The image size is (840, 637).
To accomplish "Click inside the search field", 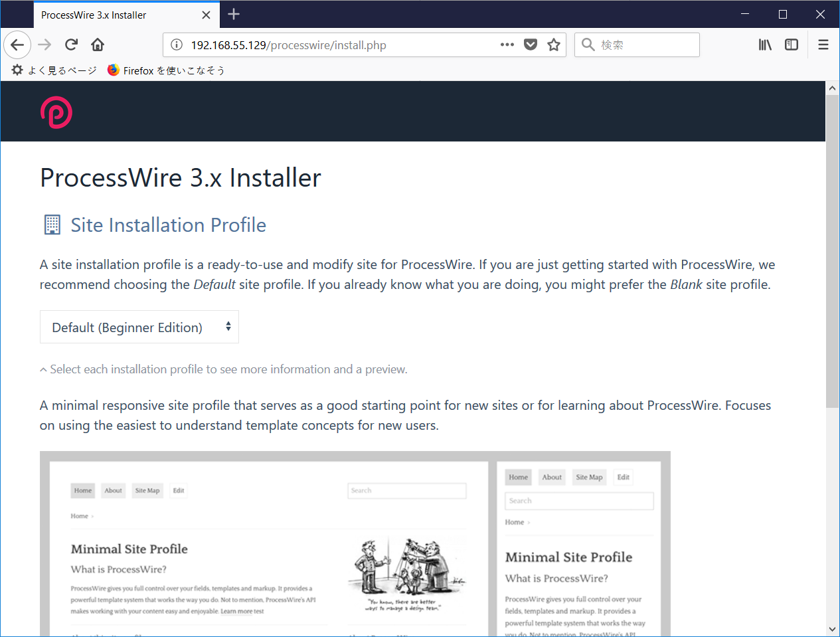I will tap(637, 45).
